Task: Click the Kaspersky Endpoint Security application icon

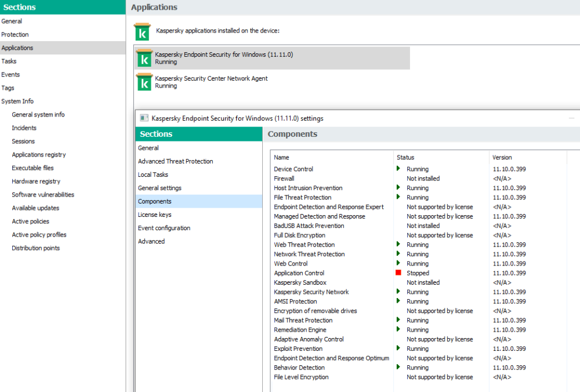Action: pyautogui.click(x=144, y=58)
